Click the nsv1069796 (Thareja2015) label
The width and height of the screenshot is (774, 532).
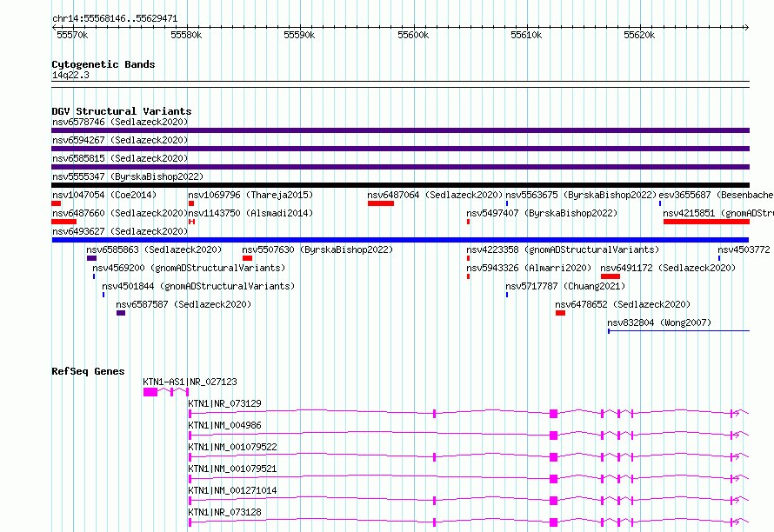pos(250,195)
